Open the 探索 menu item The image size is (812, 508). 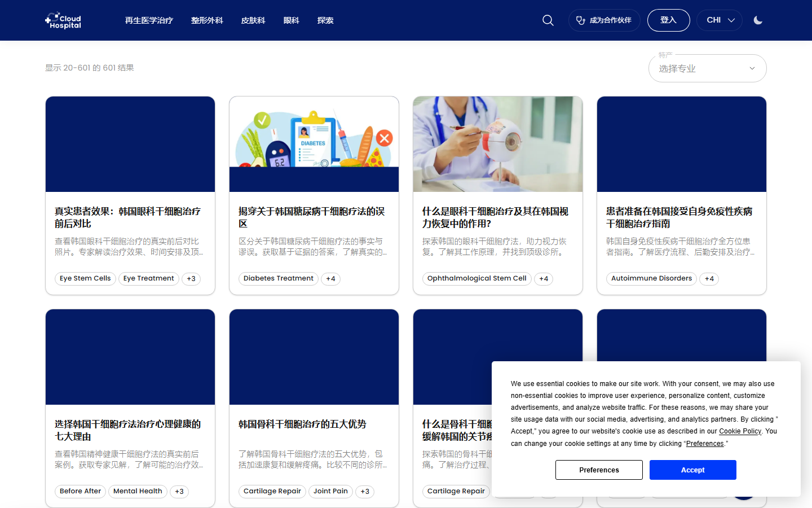point(325,20)
